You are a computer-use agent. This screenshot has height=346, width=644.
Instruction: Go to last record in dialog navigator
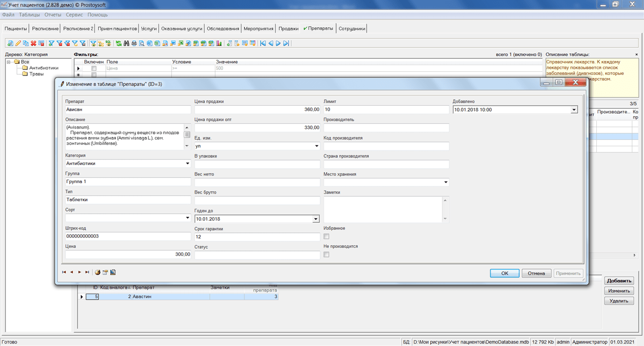point(88,273)
